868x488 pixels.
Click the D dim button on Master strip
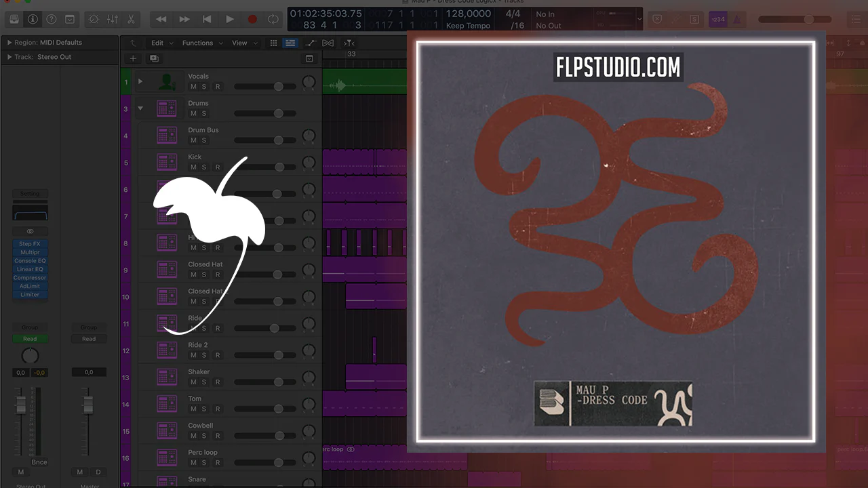98,472
